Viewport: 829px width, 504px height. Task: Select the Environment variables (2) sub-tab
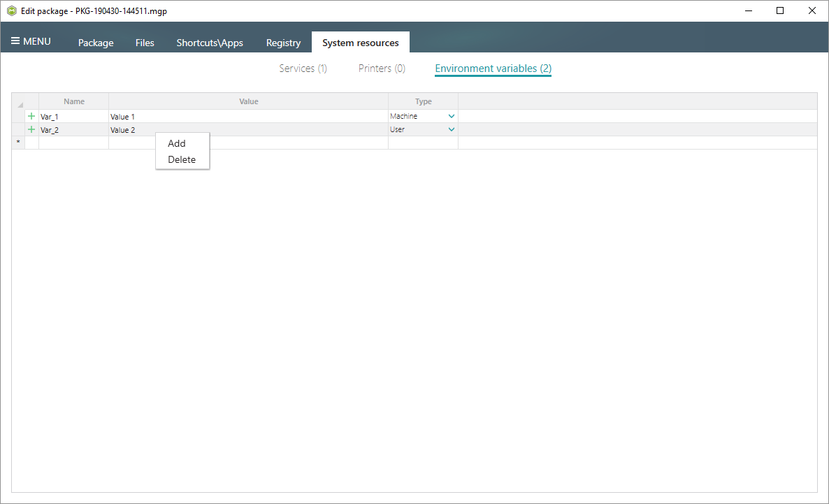(x=493, y=69)
